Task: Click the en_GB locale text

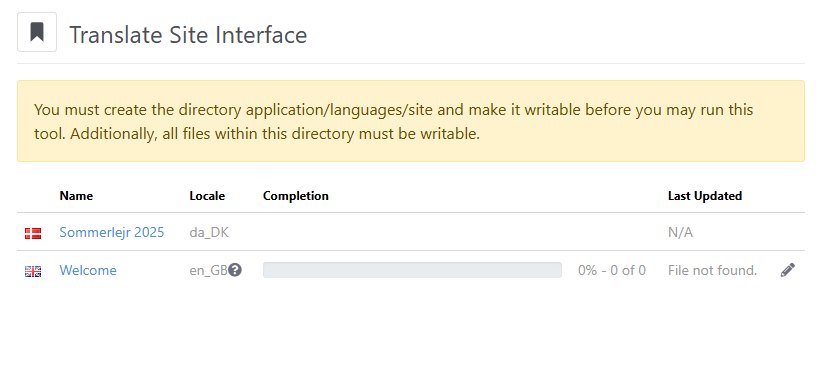Action: (208, 270)
